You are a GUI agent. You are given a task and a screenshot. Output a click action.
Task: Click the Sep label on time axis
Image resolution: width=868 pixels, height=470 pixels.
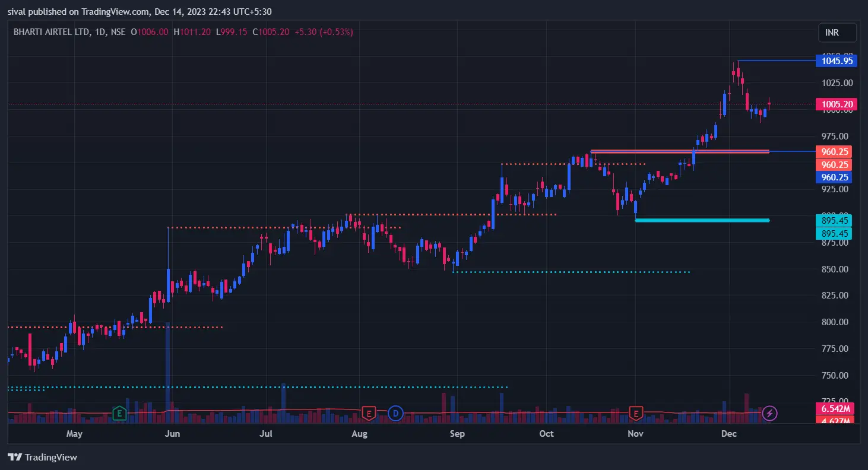click(x=457, y=434)
